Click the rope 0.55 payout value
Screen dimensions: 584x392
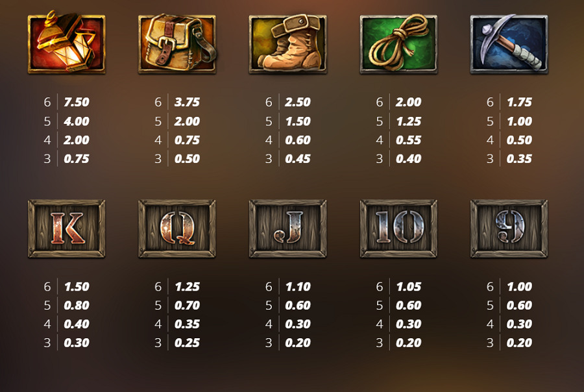point(409,140)
